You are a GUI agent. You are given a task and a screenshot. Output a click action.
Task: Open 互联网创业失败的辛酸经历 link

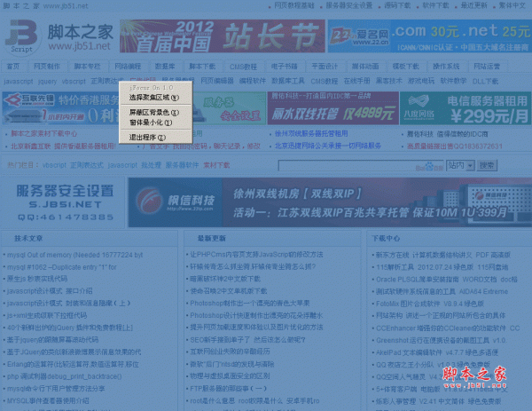pyautogui.click(x=230, y=352)
